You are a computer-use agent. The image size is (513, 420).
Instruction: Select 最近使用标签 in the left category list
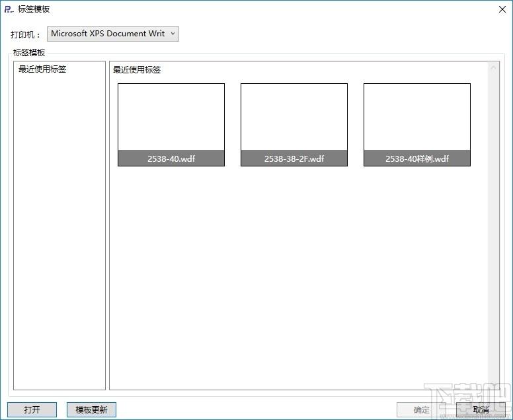tap(42, 69)
